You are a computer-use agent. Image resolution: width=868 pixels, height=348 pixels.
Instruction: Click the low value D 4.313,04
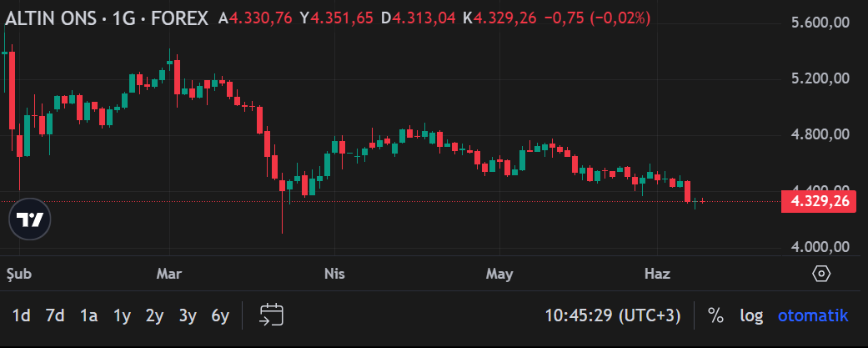click(x=419, y=18)
